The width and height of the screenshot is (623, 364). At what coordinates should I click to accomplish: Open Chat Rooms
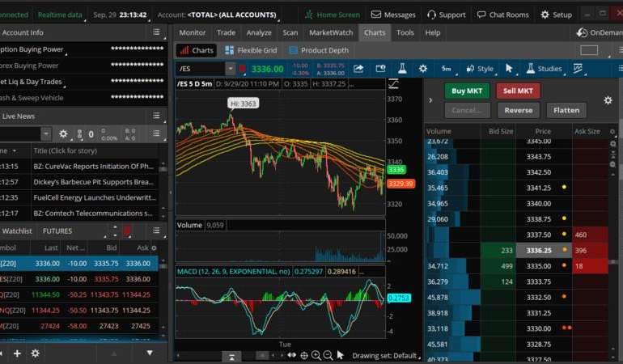pos(503,15)
